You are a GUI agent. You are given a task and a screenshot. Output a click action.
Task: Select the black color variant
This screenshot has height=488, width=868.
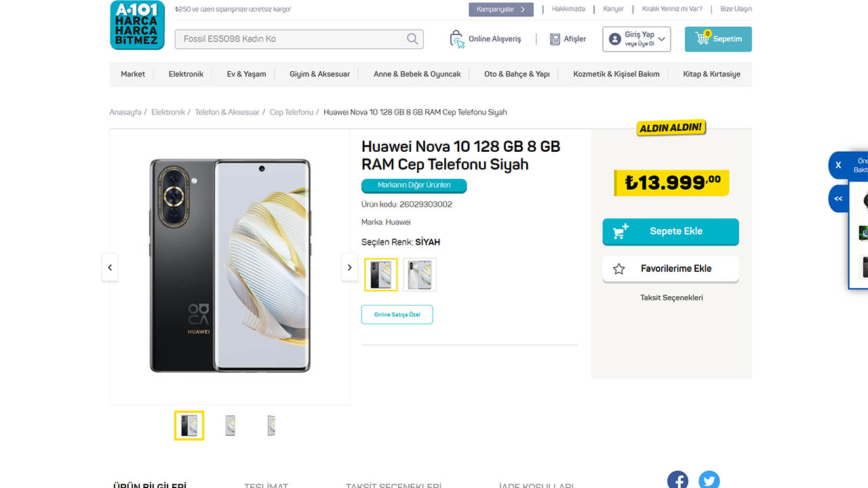tap(380, 274)
